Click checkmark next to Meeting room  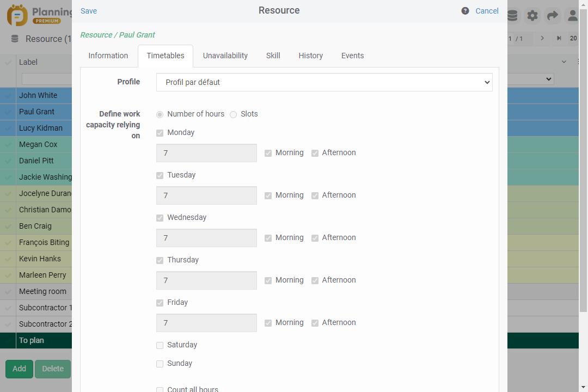8,291
